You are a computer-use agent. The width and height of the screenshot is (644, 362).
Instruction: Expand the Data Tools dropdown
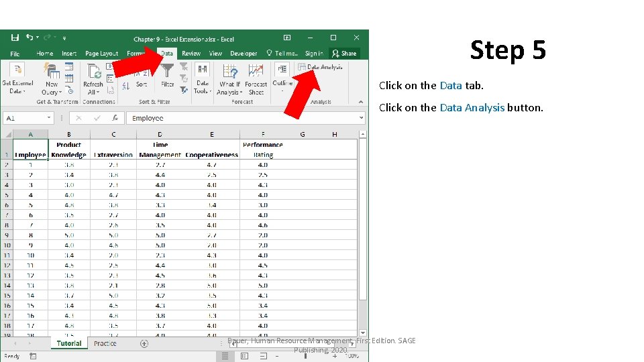[202, 79]
